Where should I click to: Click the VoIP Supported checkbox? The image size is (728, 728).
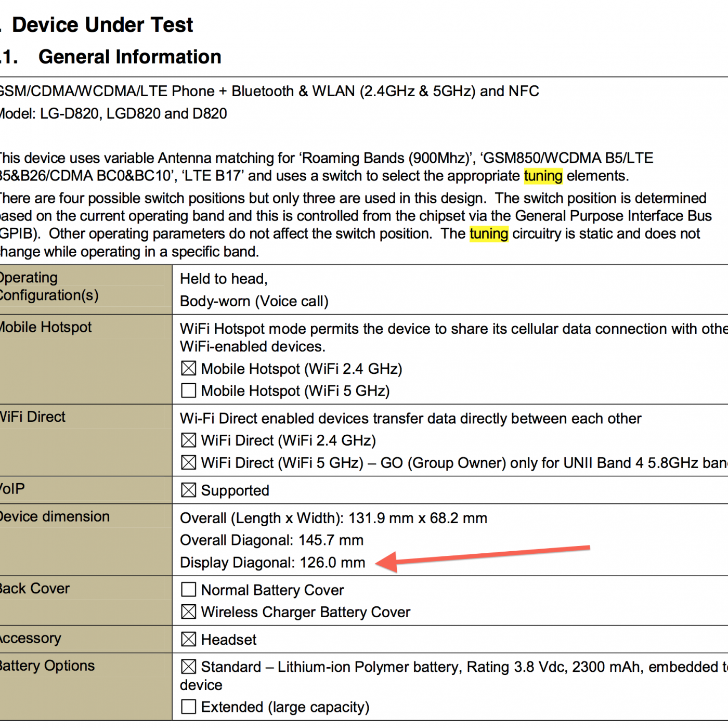[188, 490]
